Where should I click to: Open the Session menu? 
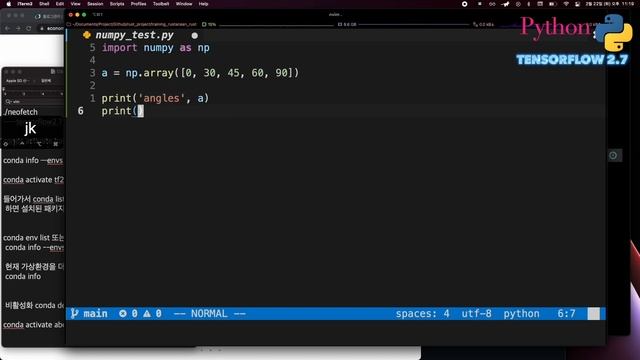click(x=95, y=4)
